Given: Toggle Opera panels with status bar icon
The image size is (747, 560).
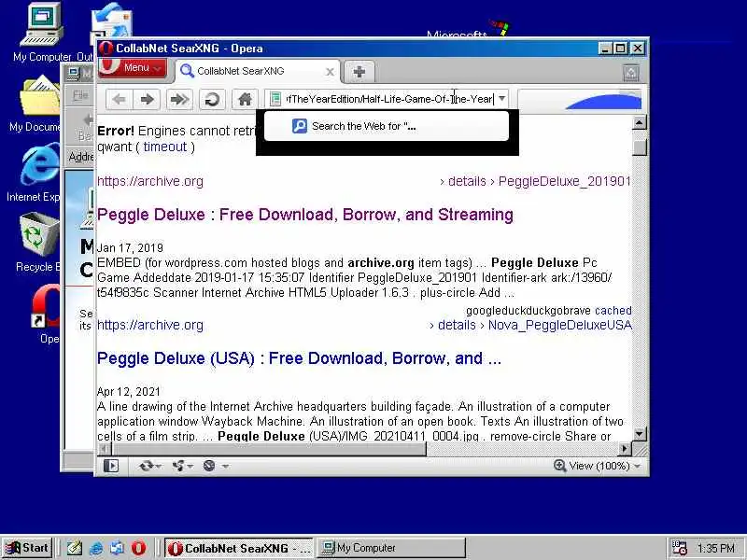Looking at the screenshot, I should (111, 466).
